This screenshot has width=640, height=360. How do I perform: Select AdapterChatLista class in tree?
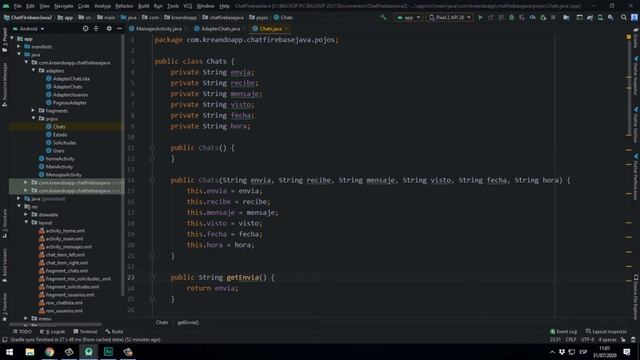tap(71, 78)
